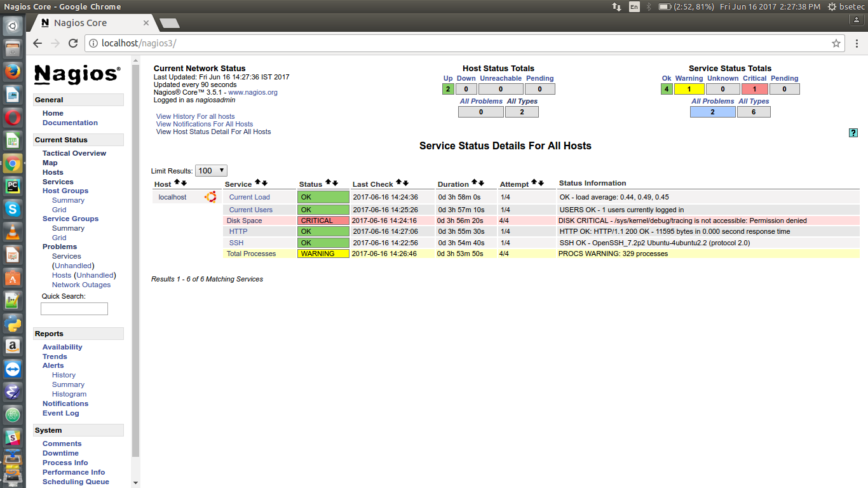Open Event Log in sidebar
Image resolution: width=868 pixels, height=488 pixels.
[61, 413]
